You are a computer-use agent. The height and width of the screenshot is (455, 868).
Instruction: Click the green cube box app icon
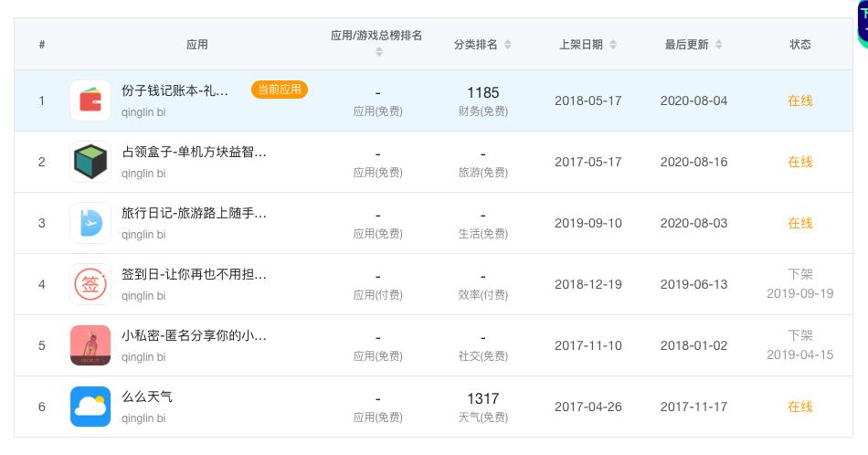point(90,162)
